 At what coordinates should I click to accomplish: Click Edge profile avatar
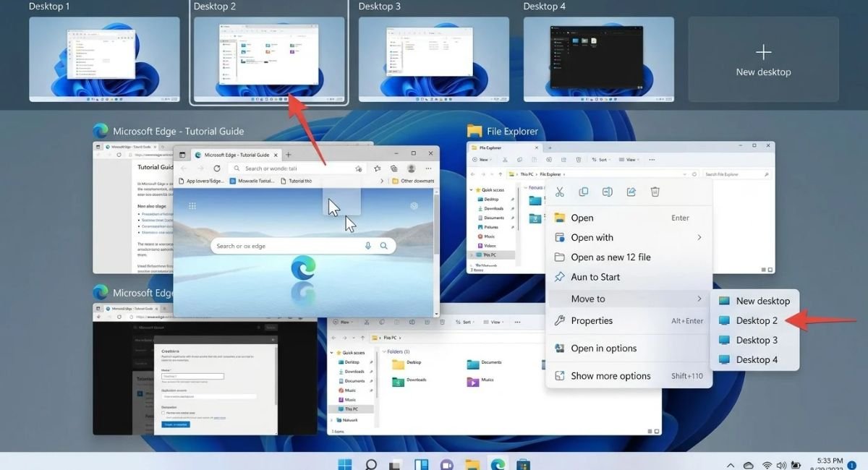[412, 168]
